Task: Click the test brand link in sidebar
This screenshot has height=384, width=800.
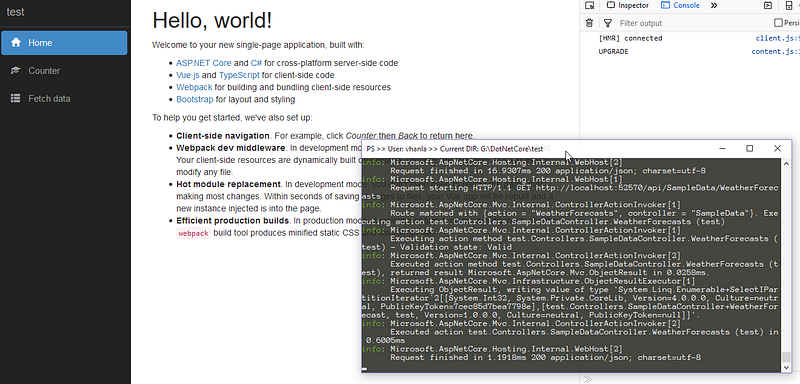Action: pos(15,12)
